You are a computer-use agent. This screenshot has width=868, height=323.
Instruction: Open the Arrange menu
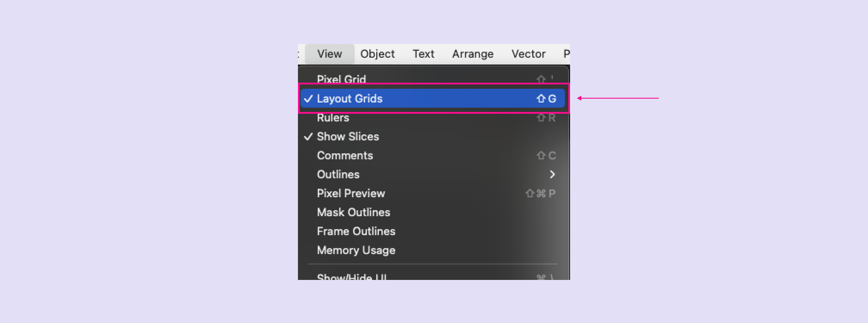point(472,54)
